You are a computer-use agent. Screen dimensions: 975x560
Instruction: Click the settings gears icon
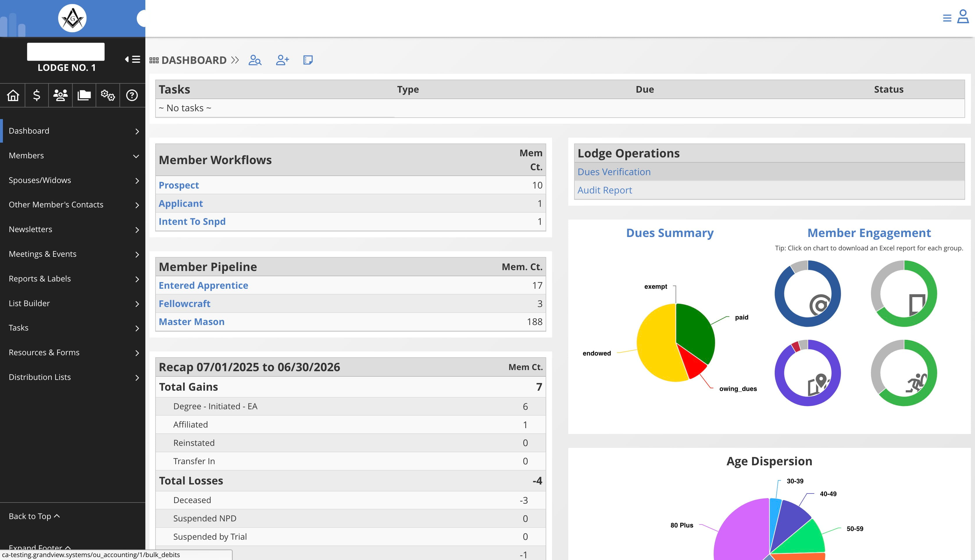(x=108, y=95)
